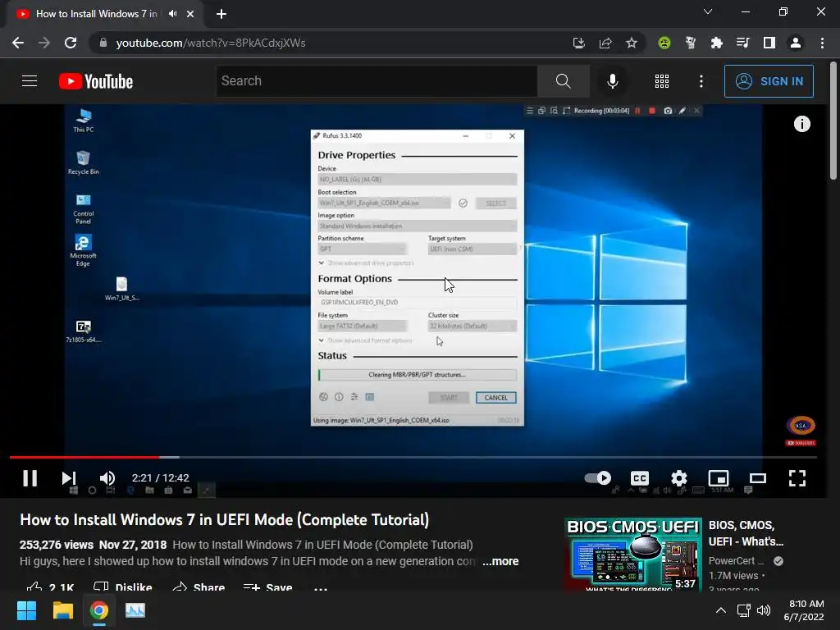840x630 pixels.
Task: Toggle the autoplay switch
Action: click(598, 477)
